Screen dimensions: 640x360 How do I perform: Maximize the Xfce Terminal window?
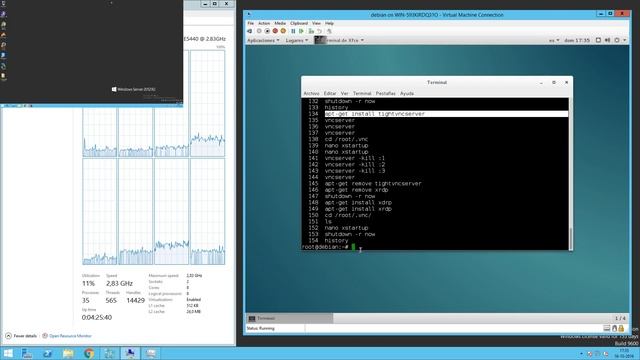pos(554,82)
